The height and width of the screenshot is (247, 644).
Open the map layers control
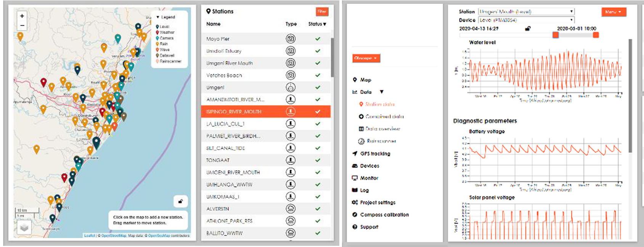(24, 228)
